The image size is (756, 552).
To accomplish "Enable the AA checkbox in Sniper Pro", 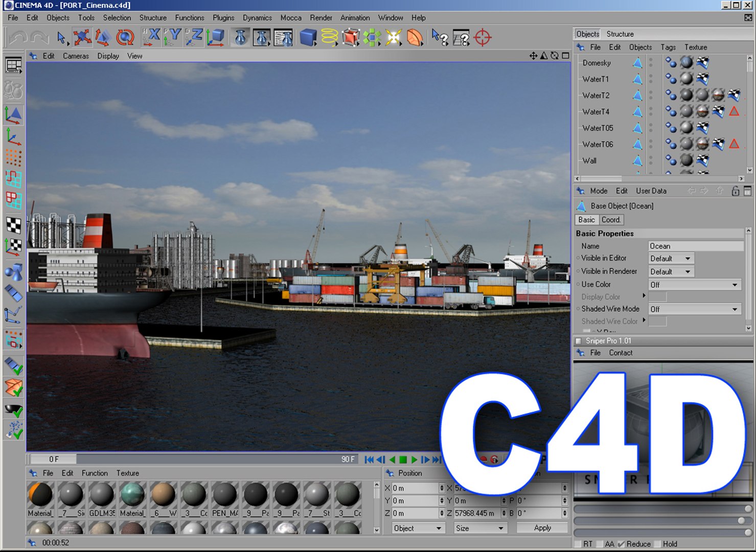I will (x=600, y=544).
